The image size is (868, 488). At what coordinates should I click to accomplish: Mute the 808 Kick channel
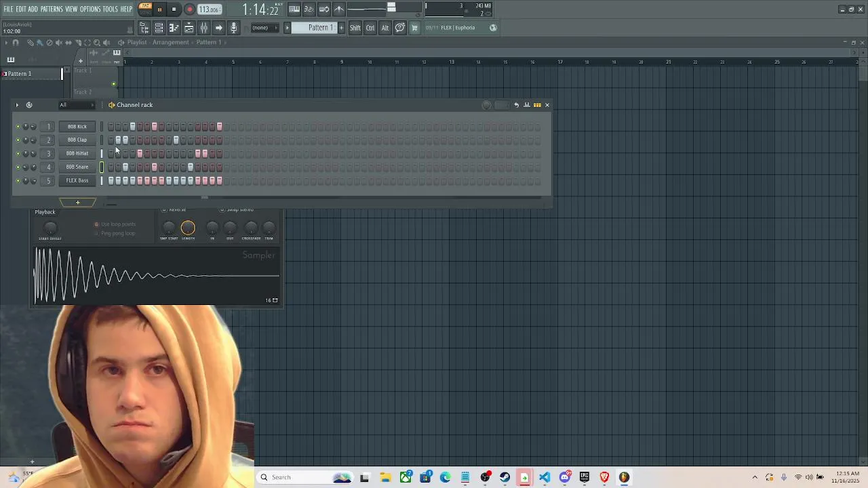(18, 127)
